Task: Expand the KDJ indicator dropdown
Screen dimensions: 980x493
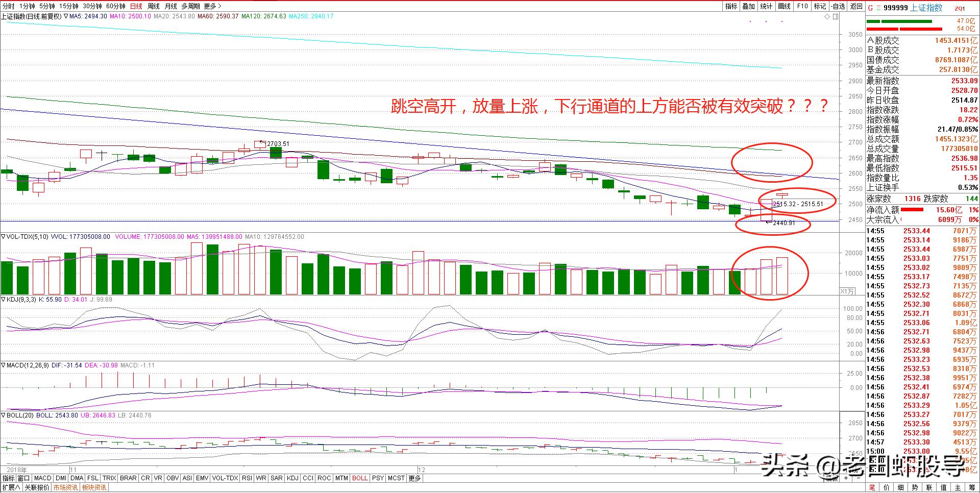Action: coord(3,300)
